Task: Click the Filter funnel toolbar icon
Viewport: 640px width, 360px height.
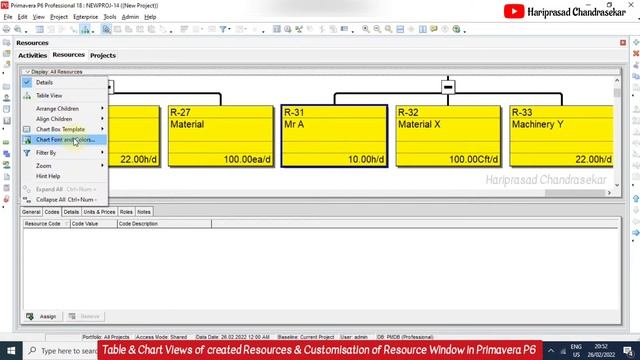Action: click(223, 29)
